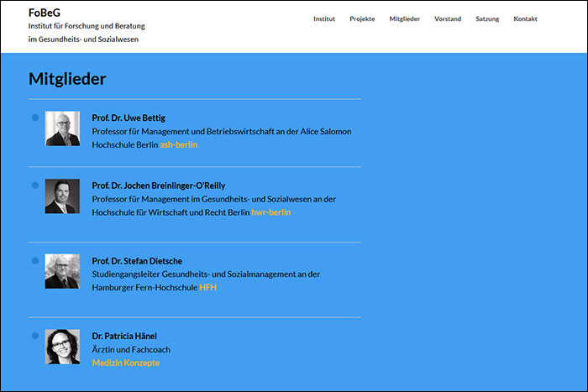Image resolution: width=588 pixels, height=392 pixels.
Task: Follow the ash-berlin link
Action: (x=178, y=144)
